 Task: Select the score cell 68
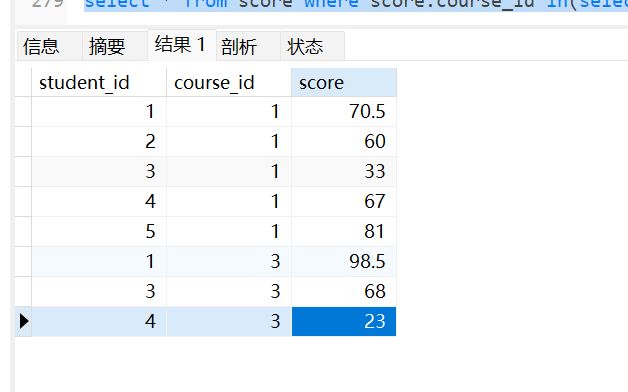point(344,291)
